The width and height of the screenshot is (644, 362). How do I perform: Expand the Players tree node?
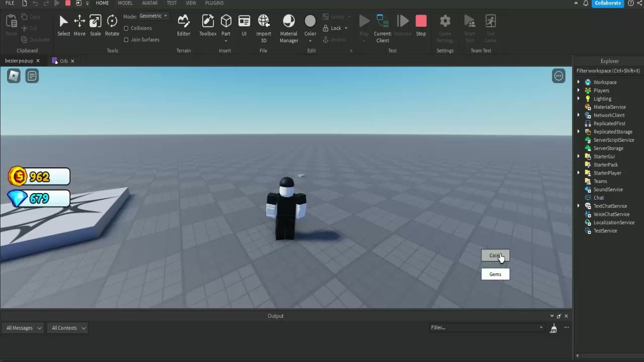coord(578,90)
